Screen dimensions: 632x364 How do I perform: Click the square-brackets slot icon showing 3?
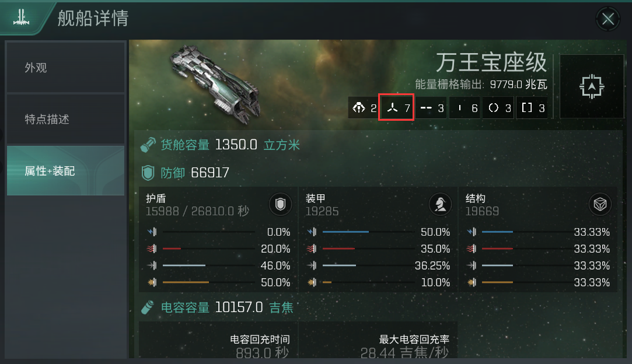pyautogui.click(x=532, y=108)
